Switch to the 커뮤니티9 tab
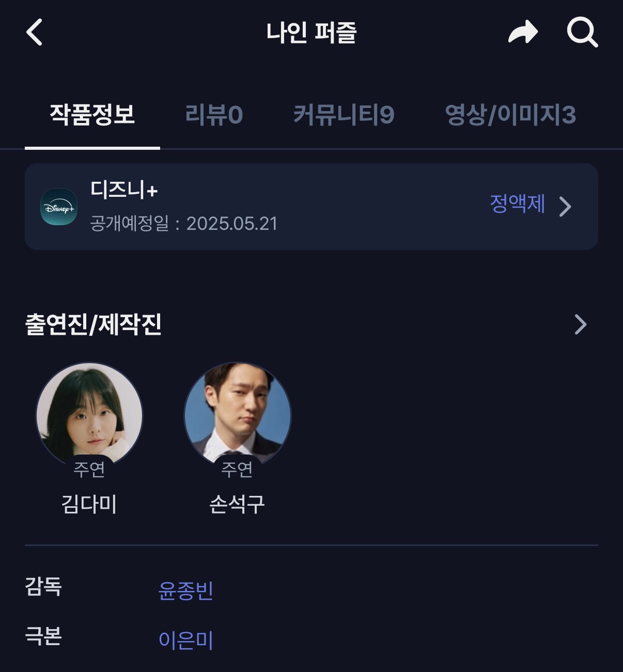623x672 pixels. (x=344, y=115)
